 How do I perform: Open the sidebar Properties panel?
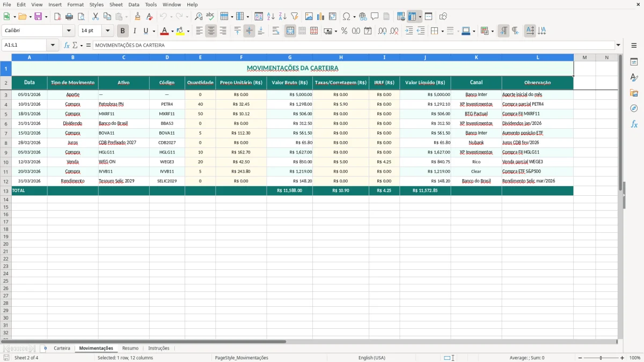[634, 62]
